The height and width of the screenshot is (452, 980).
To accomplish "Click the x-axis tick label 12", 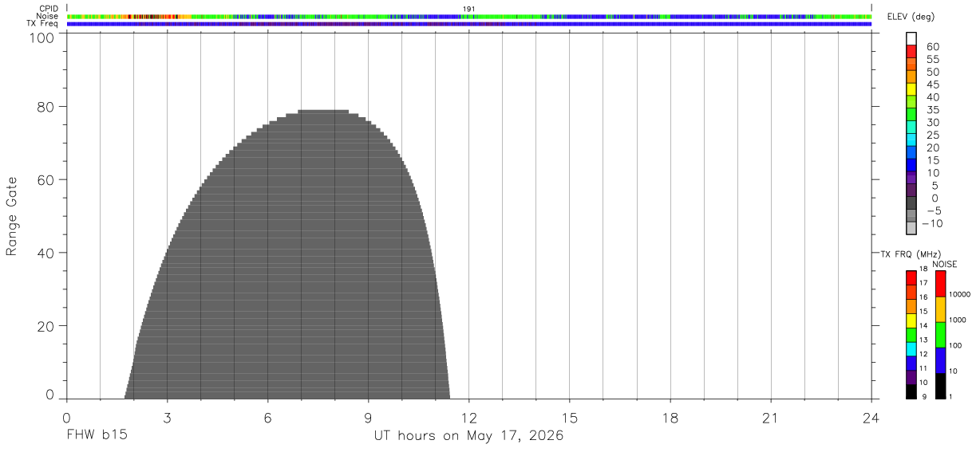I will click(x=469, y=419).
